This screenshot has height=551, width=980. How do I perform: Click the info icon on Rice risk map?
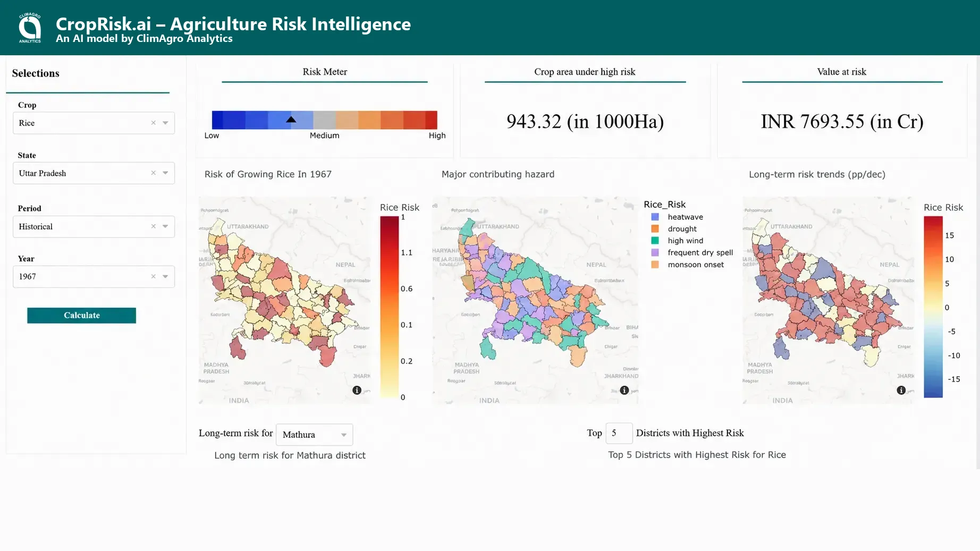(357, 390)
